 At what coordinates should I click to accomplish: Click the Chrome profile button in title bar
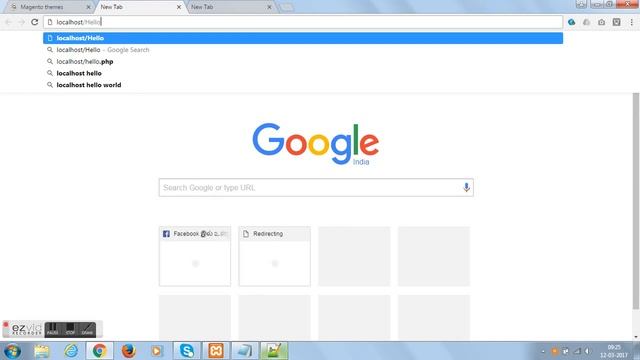pyautogui.click(x=581, y=4)
